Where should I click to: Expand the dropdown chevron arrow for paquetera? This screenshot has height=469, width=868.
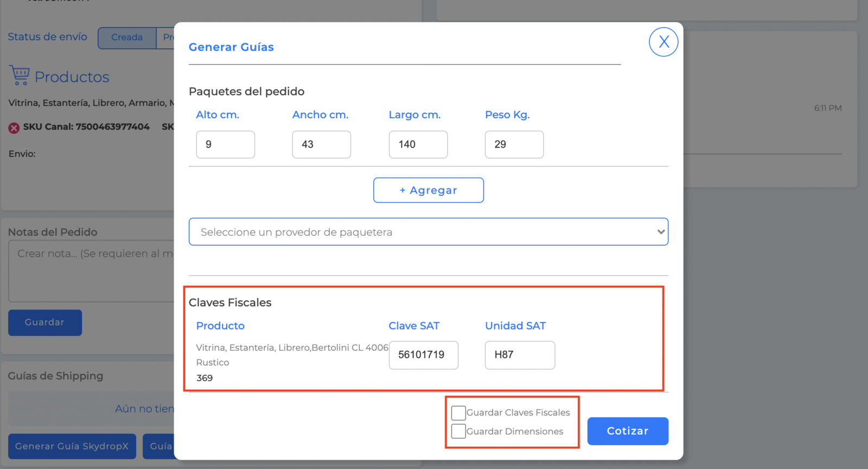(661, 232)
